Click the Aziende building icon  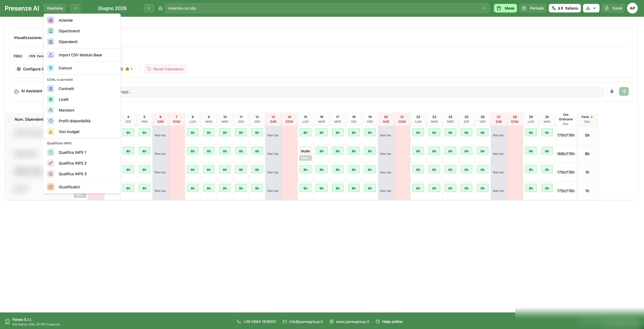coord(51,20)
